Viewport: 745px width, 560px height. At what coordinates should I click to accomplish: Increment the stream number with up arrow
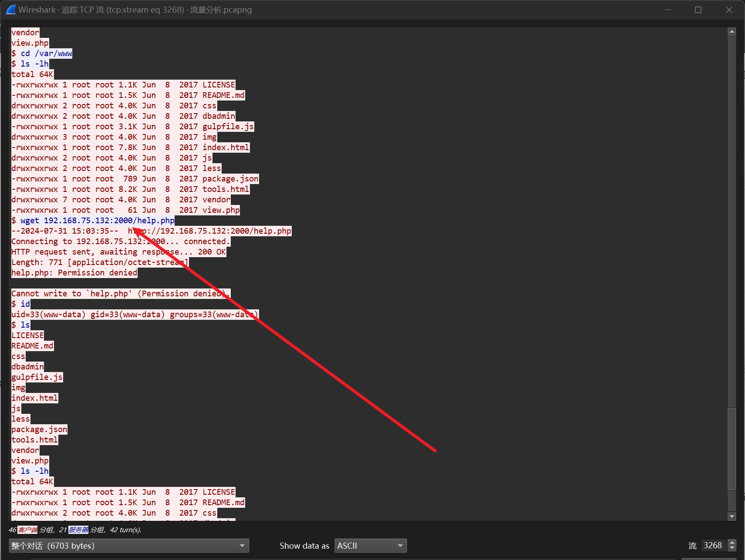pos(732,542)
